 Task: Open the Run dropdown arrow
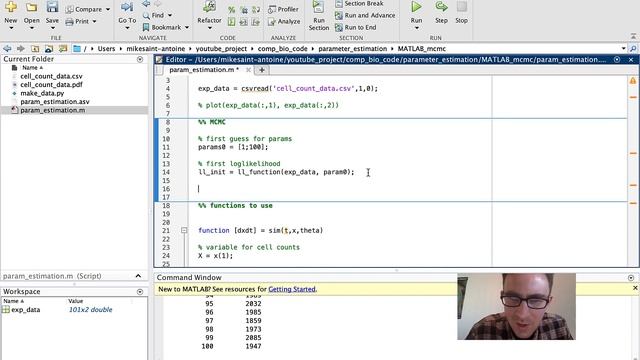click(x=416, y=28)
